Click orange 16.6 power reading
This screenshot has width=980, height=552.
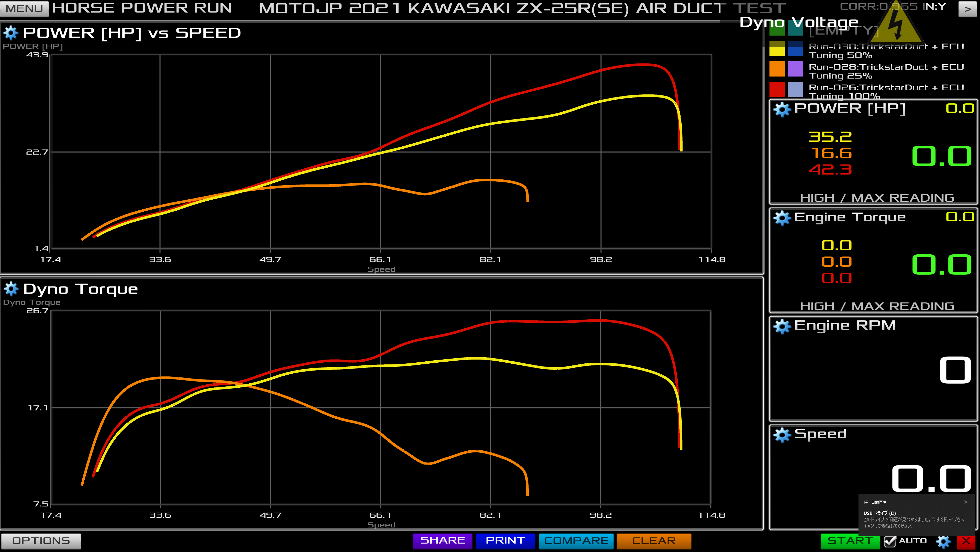831,153
